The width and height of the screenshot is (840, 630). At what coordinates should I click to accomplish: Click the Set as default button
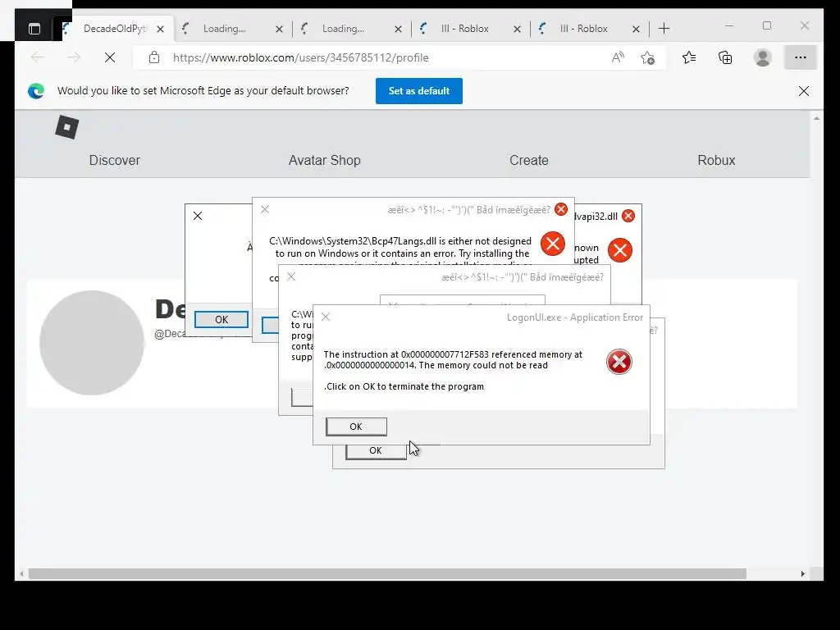tap(419, 91)
